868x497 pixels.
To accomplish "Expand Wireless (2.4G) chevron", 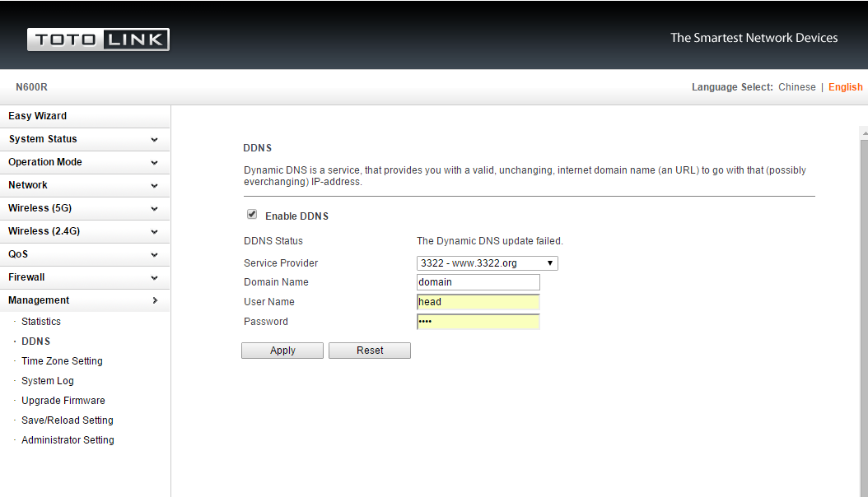I will pos(155,232).
